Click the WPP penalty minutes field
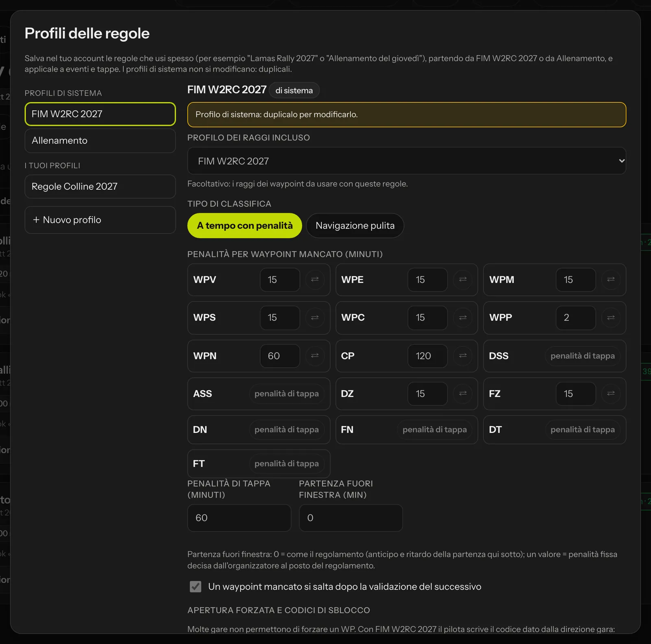Screen dimensions: 651x644 click(x=576, y=318)
